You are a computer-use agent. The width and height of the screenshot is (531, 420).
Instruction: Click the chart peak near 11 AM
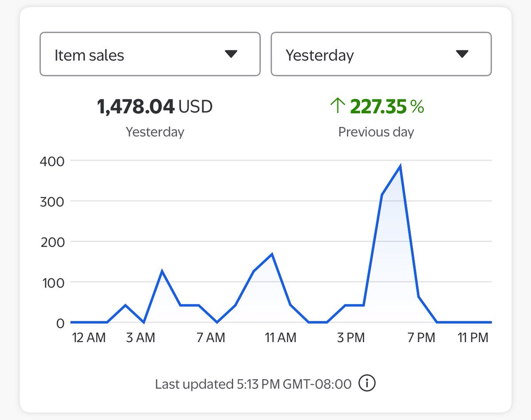[x=272, y=254]
